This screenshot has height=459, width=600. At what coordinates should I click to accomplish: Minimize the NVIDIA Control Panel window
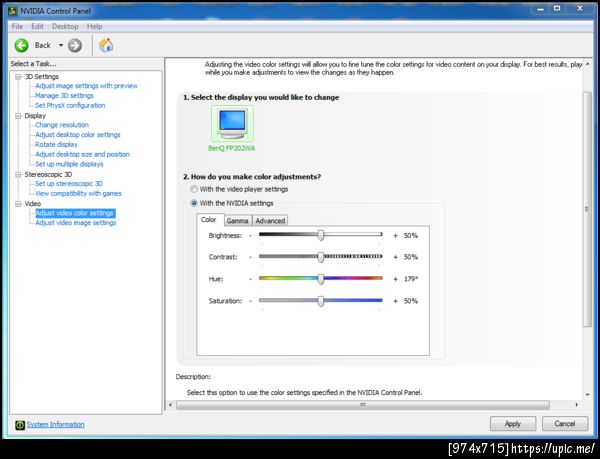coord(540,8)
